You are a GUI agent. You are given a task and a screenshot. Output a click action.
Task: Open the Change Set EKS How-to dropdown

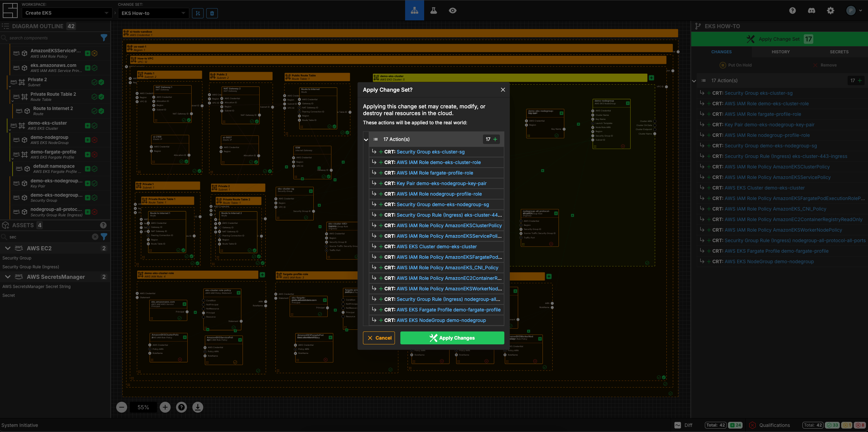(153, 13)
